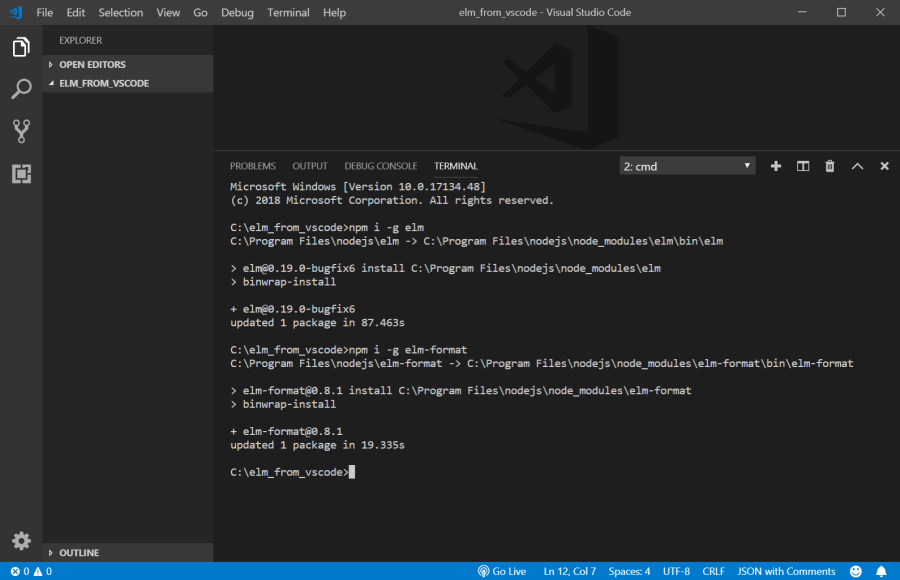Image resolution: width=900 pixels, height=580 pixels.
Task: Open the Manage gear settings icon
Action: [x=21, y=541]
